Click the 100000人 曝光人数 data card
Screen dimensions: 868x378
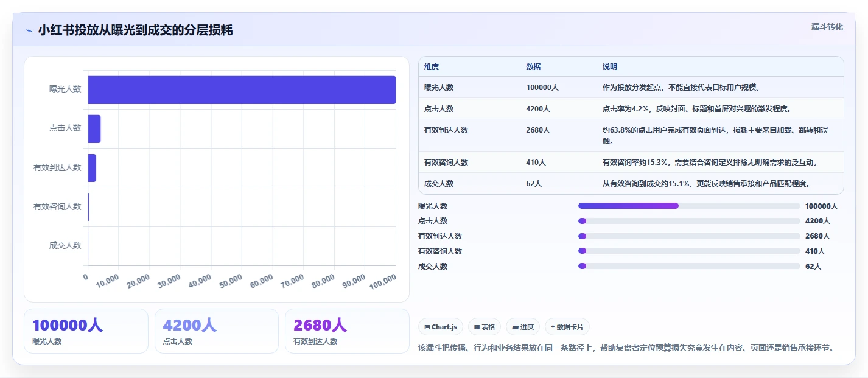tap(86, 331)
